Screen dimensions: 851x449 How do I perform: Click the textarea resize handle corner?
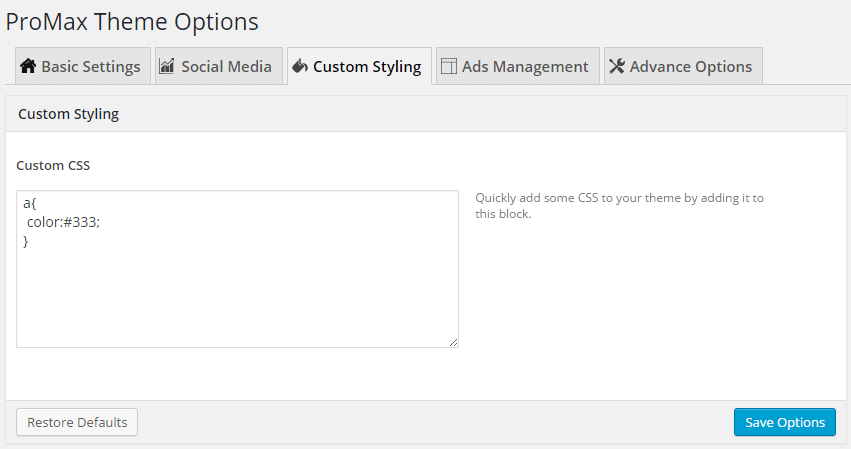tap(453, 342)
